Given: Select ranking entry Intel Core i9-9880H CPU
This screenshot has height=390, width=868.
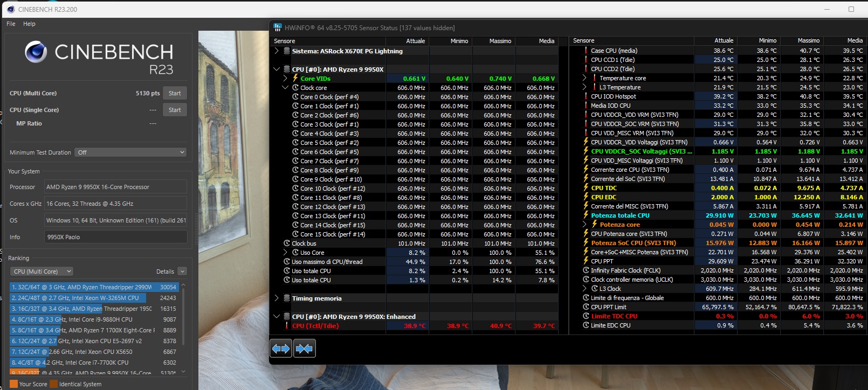Looking at the screenshot, I should pyautogui.click(x=94, y=319).
